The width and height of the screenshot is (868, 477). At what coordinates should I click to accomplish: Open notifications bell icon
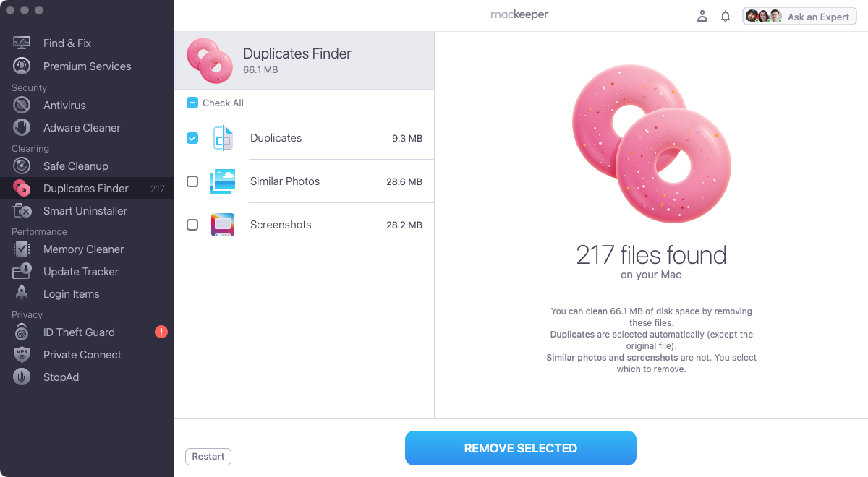(726, 17)
